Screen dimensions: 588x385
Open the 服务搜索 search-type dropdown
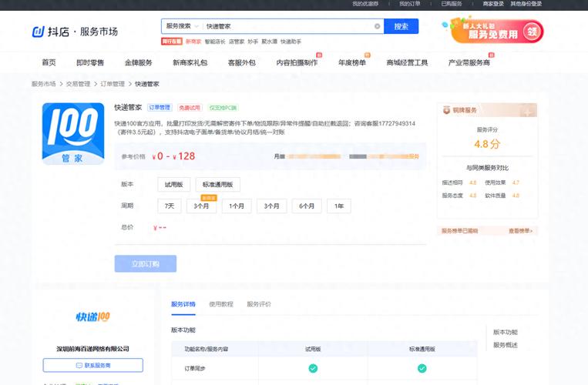pos(182,26)
